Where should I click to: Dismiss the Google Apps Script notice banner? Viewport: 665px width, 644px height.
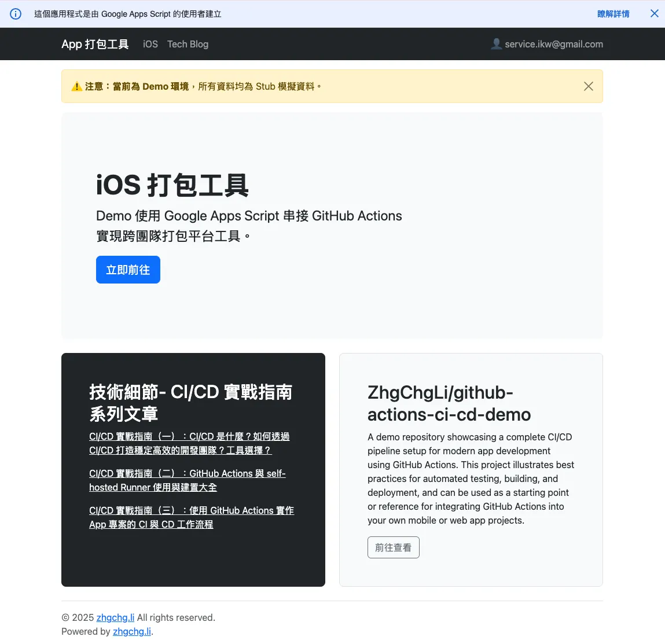654,13
